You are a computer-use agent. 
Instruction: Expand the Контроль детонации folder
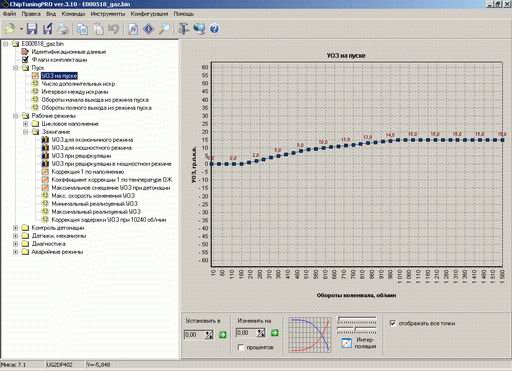click(16, 228)
